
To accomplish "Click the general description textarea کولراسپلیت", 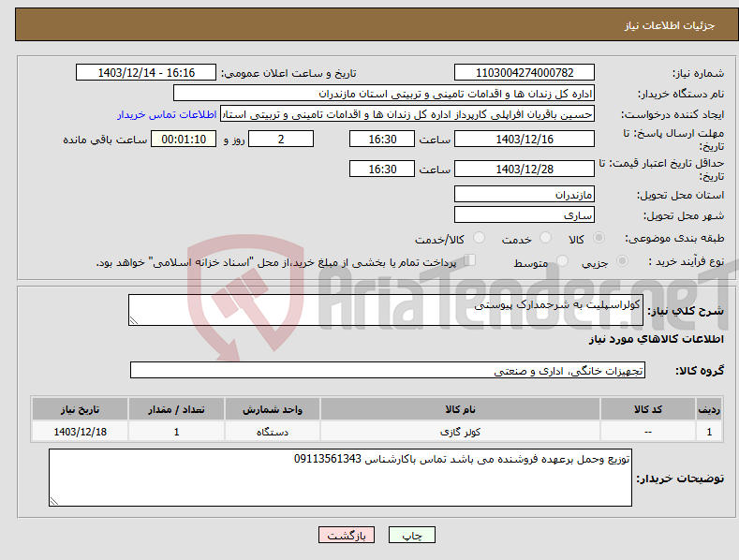I will [386, 310].
